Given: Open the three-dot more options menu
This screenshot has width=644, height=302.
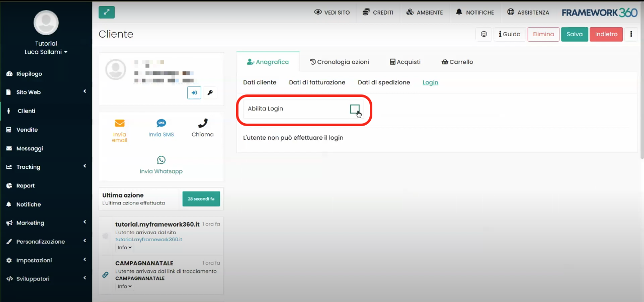Looking at the screenshot, I should coord(631,34).
